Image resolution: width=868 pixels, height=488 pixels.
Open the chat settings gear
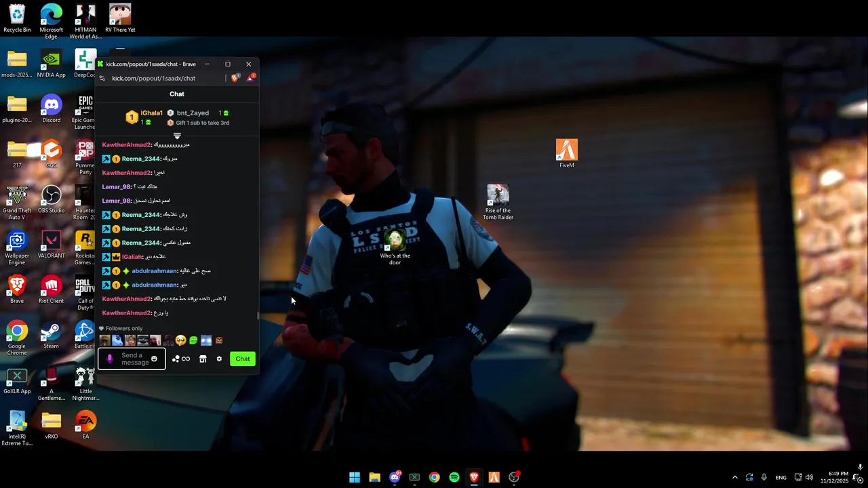click(219, 359)
